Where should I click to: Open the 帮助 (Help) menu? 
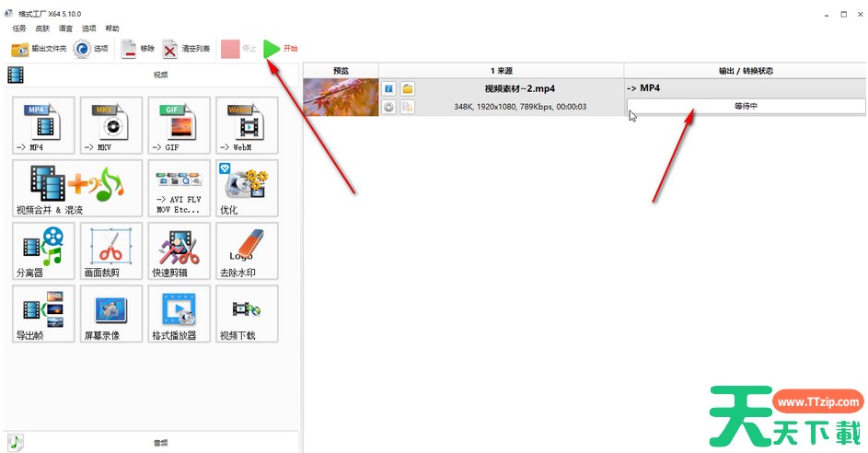click(112, 29)
